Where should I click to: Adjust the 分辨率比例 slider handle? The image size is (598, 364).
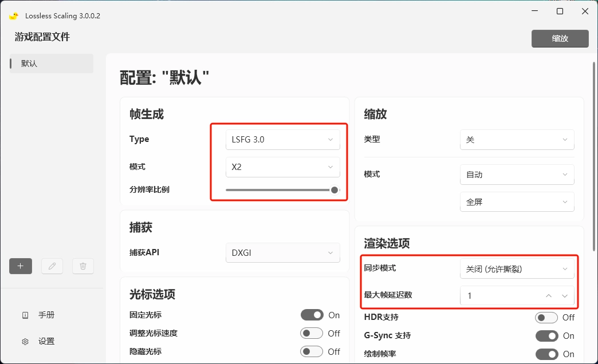point(334,189)
